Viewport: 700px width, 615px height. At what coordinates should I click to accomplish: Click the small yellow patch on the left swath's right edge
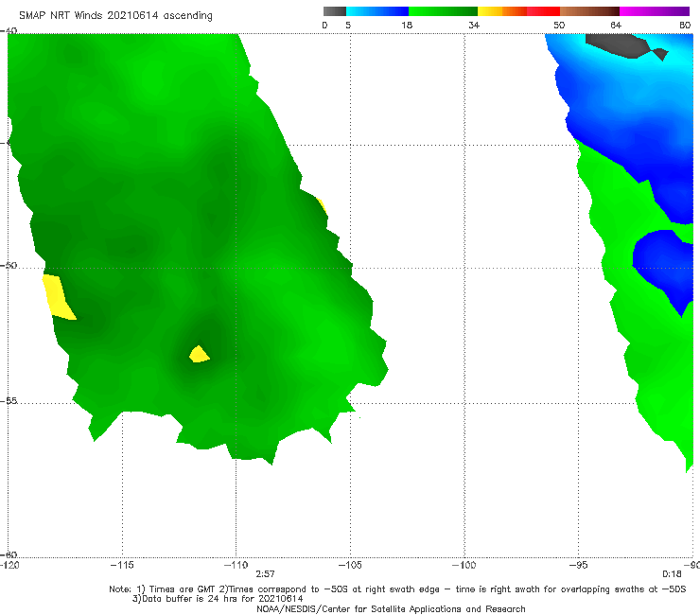click(x=322, y=205)
